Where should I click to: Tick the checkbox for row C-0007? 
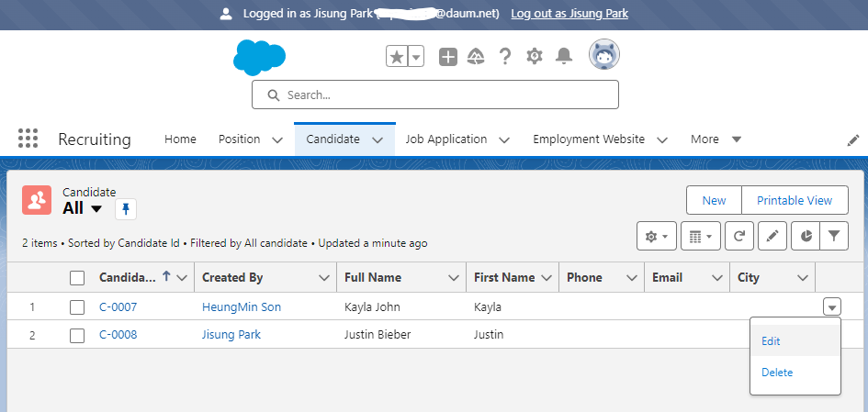(77, 307)
